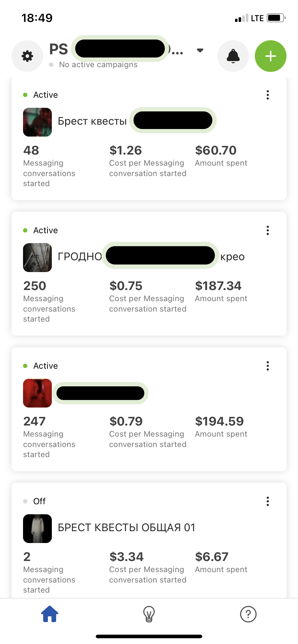Open the help question mark tab
Viewport: 298px width, 644px height.
coord(248,614)
